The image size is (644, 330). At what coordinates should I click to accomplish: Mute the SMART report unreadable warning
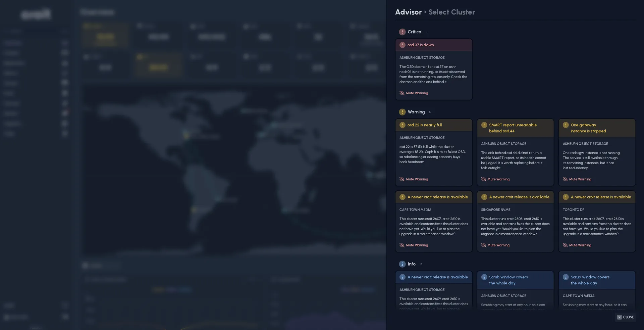495,179
